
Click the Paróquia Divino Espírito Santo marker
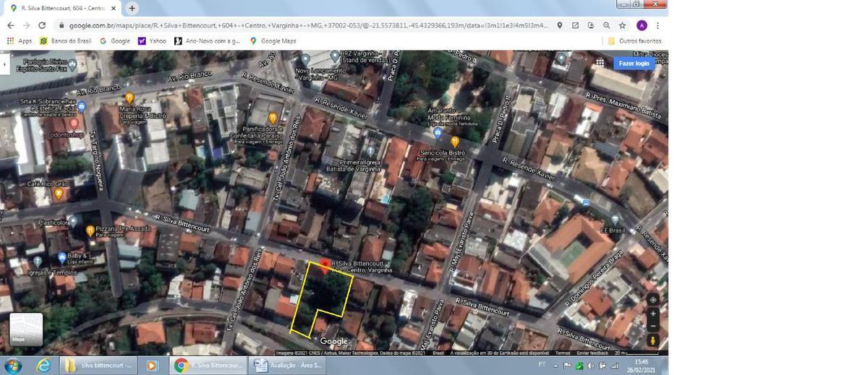click(73, 64)
